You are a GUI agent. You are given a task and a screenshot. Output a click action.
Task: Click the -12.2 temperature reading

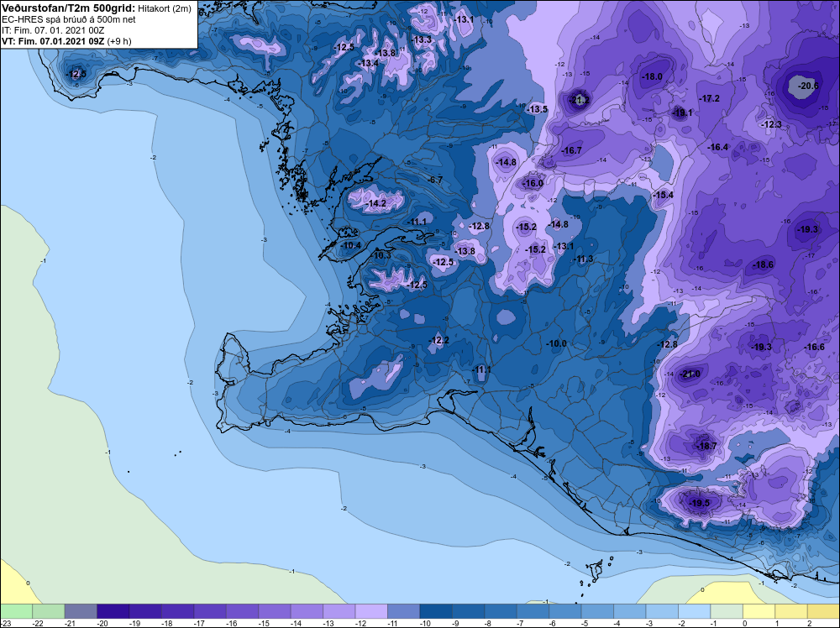[x=438, y=340]
